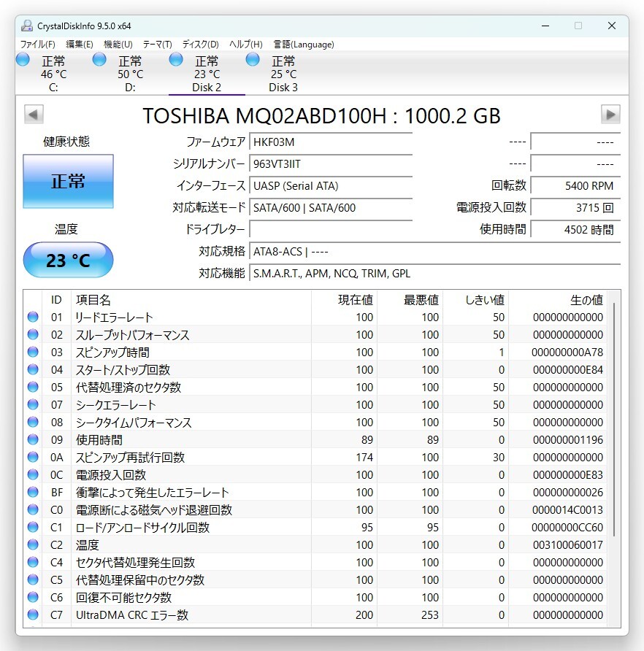Click the blue orb above C: drive
This screenshot has height=651, width=644.
(x=23, y=59)
